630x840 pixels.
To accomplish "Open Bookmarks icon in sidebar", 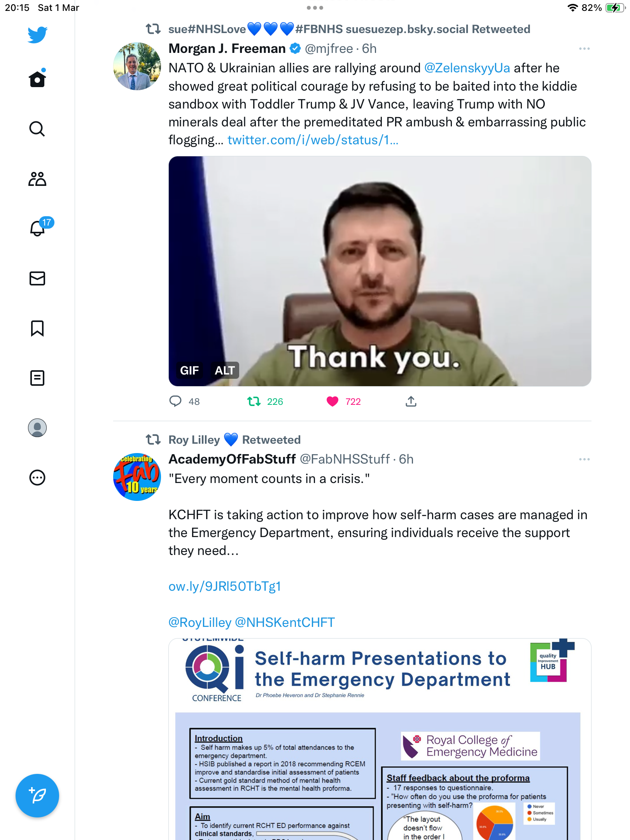I will click(37, 328).
